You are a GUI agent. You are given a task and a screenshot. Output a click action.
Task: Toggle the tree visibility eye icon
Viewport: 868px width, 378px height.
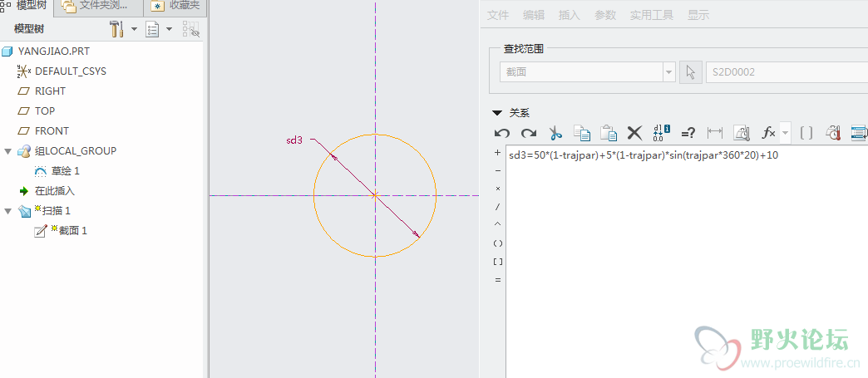[191, 29]
